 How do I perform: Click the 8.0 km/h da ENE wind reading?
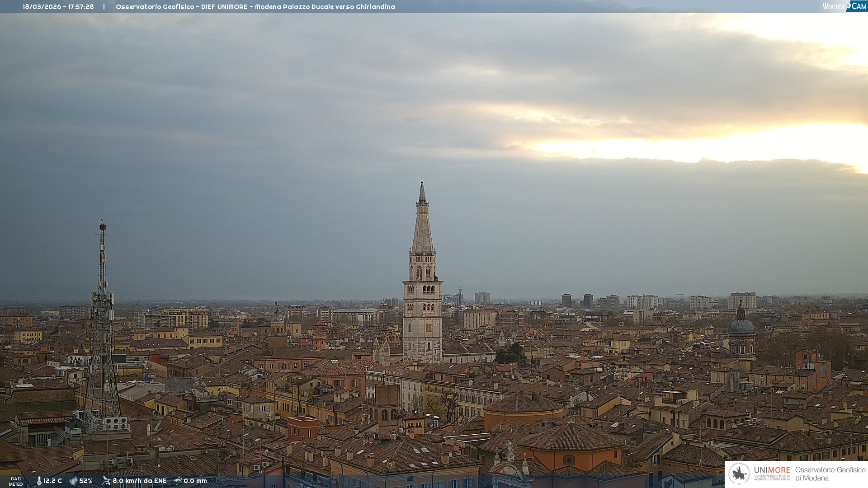click(x=139, y=481)
